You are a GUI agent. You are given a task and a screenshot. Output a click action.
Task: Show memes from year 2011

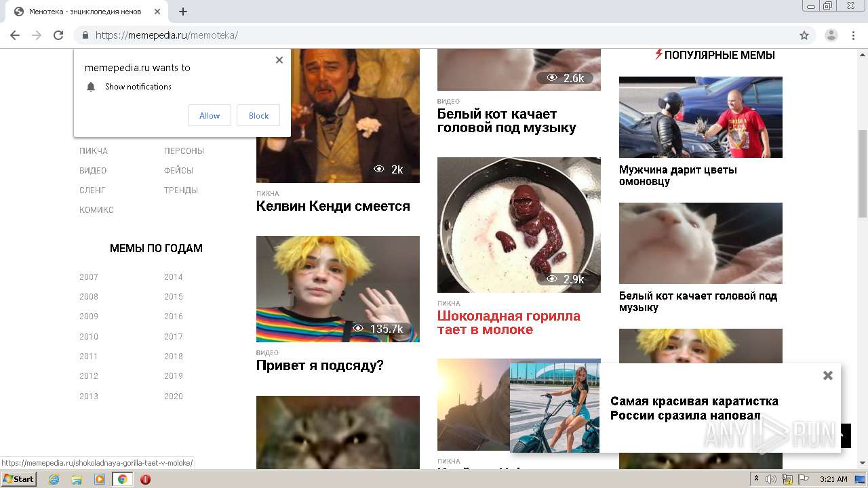click(89, 357)
